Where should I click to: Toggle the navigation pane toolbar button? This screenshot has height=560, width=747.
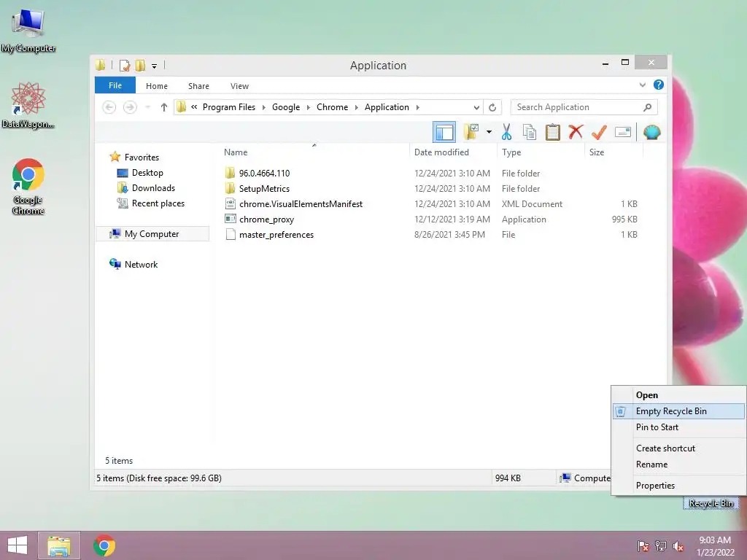444,132
